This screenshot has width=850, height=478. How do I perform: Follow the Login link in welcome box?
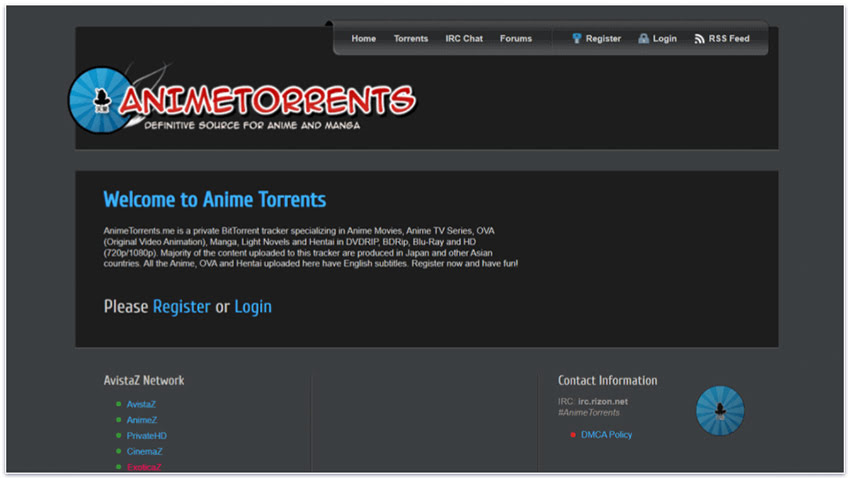pyautogui.click(x=253, y=307)
